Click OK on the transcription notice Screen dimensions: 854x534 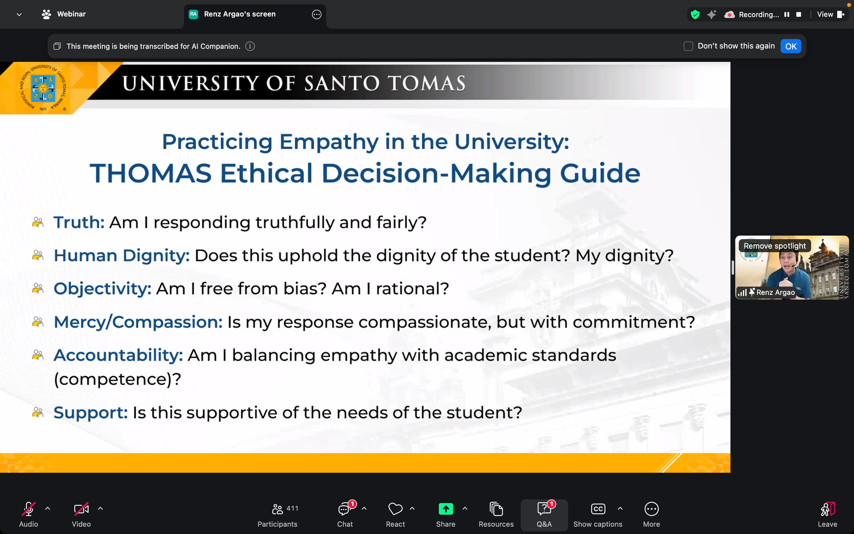790,46
